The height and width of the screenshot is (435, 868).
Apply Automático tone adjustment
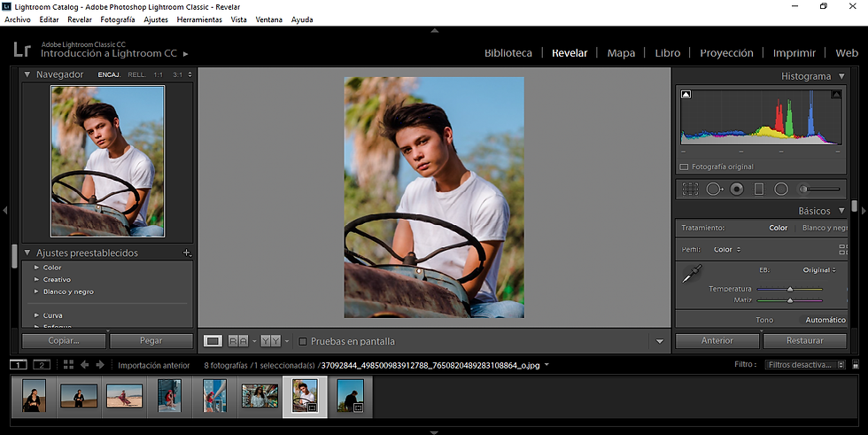[825, 320]
